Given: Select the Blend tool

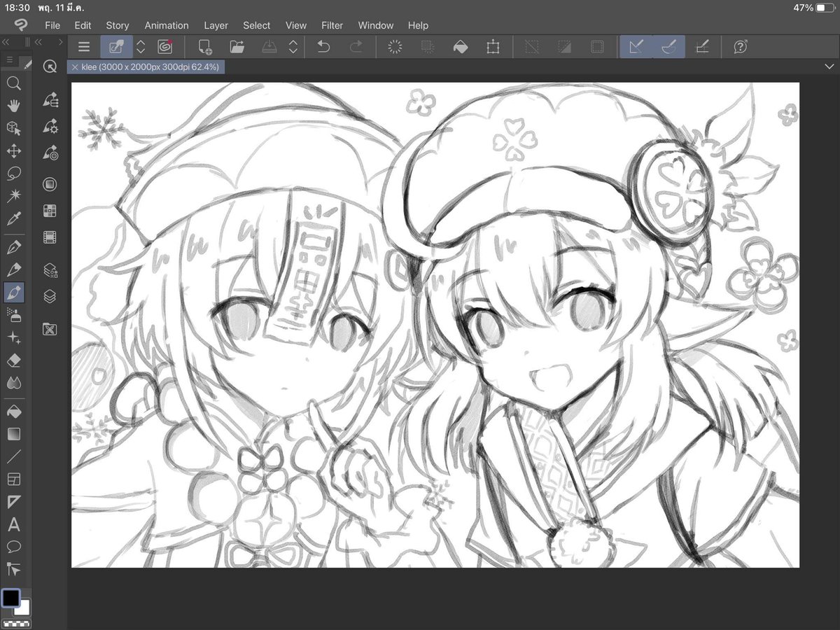Looking at the screenshot, I should (x=13, y=382).
